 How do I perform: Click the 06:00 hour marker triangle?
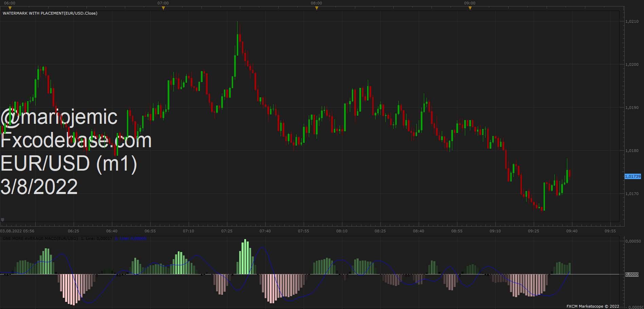click(x=10, y=8)
